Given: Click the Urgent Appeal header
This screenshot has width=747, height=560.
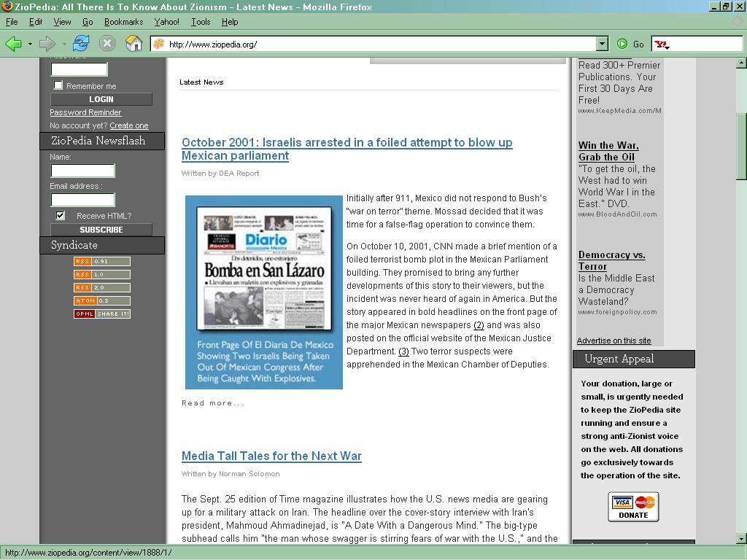Looking at the screenshot, I should 634,359.
